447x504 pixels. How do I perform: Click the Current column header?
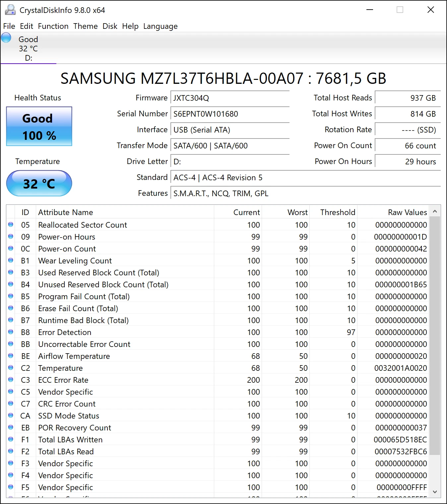click(238, 212)
